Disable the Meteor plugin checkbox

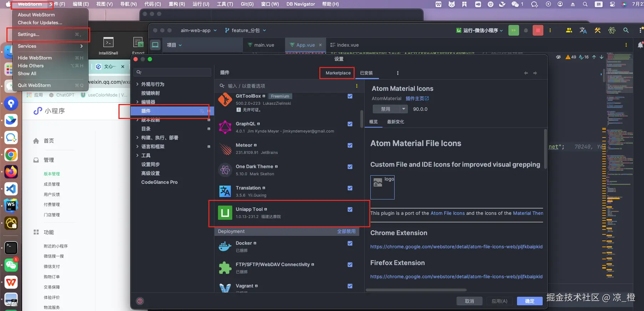point(350,145)
